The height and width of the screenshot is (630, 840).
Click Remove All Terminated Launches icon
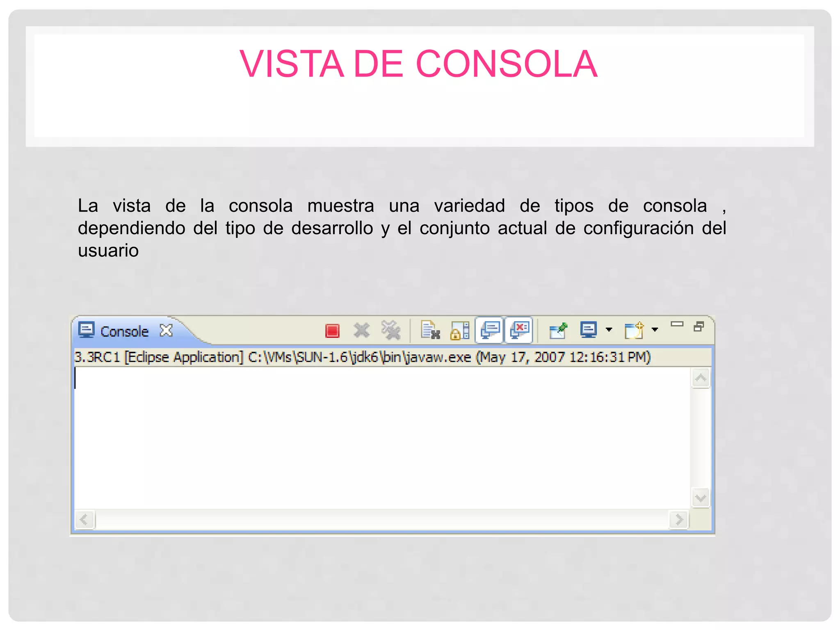click(391, 330)
